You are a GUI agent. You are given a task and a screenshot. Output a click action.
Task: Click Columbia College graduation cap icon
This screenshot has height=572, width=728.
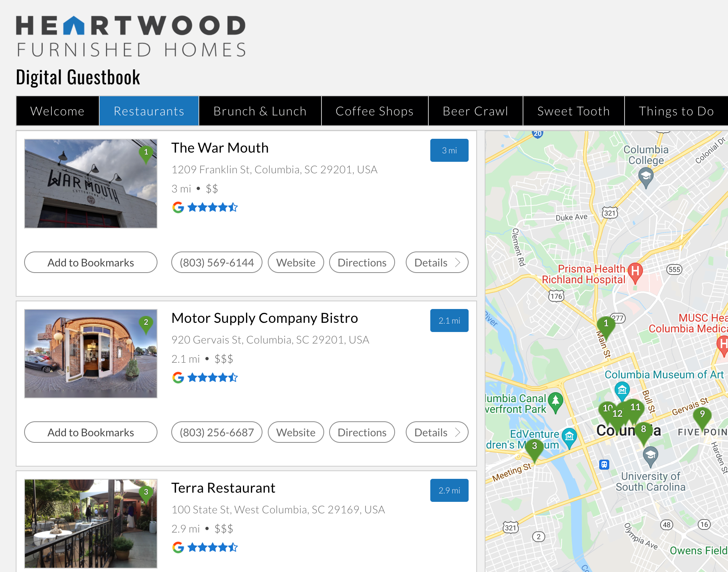pyautogui.click(x=646, y=178)
